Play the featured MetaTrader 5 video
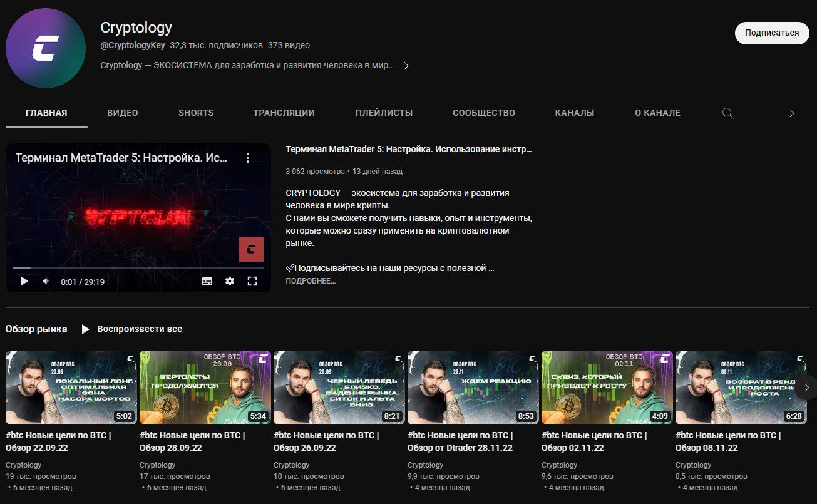The height and width of the screenshot is (504, 817). coord(24,282)
